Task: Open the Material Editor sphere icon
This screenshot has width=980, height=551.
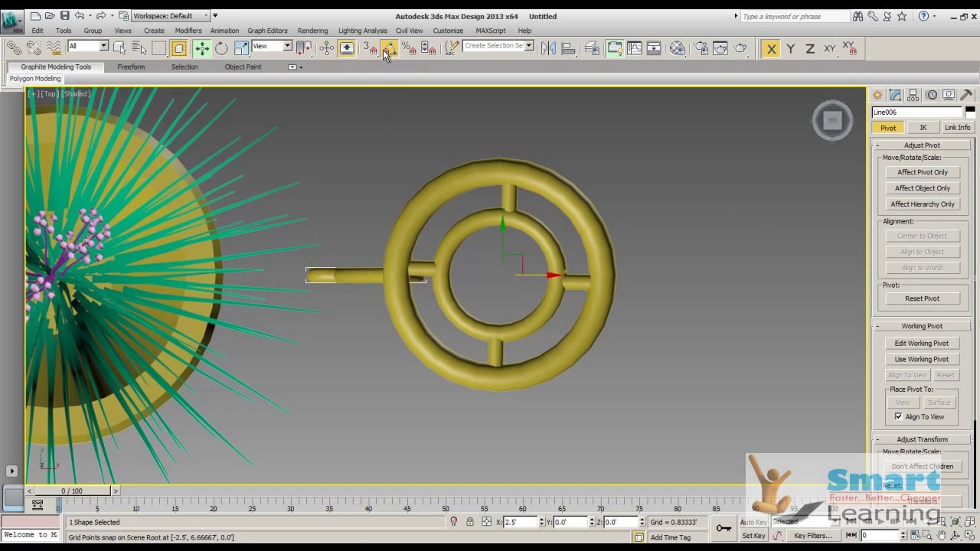Action: pos(677,48)
